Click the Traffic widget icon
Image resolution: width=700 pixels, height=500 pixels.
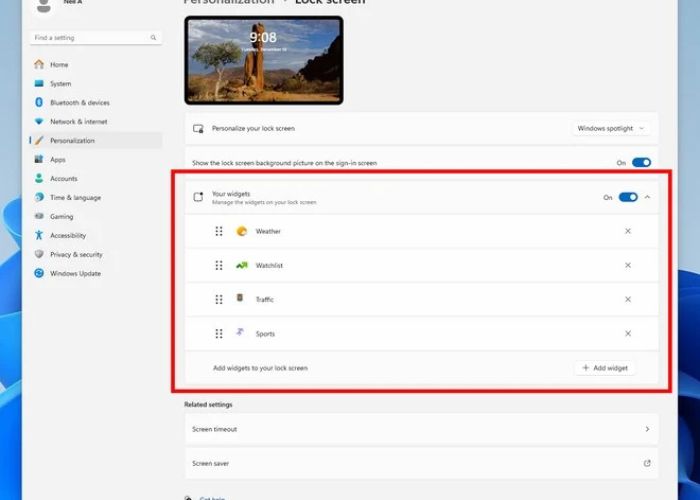pyautogui.click(x=241, y=299)
